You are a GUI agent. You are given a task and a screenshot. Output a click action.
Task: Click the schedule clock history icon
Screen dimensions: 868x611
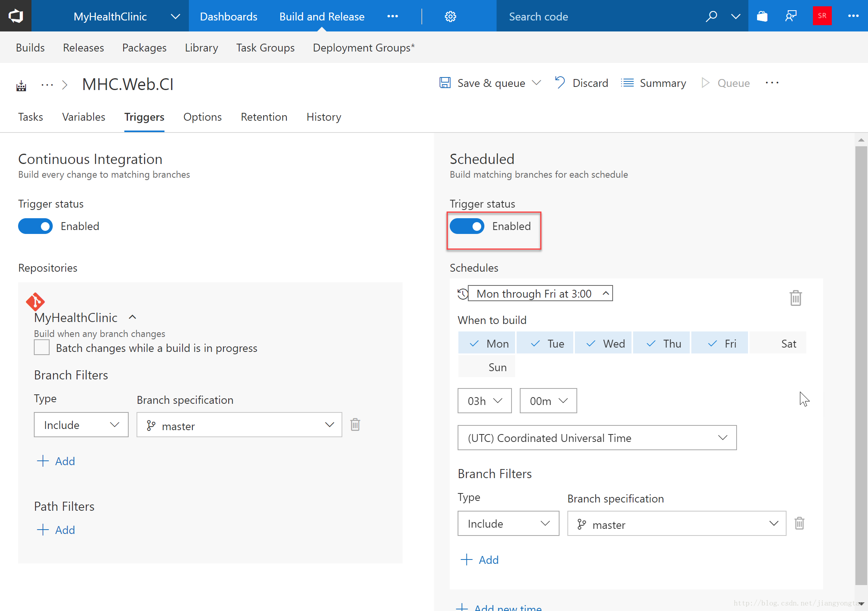[x=463, y=294]
